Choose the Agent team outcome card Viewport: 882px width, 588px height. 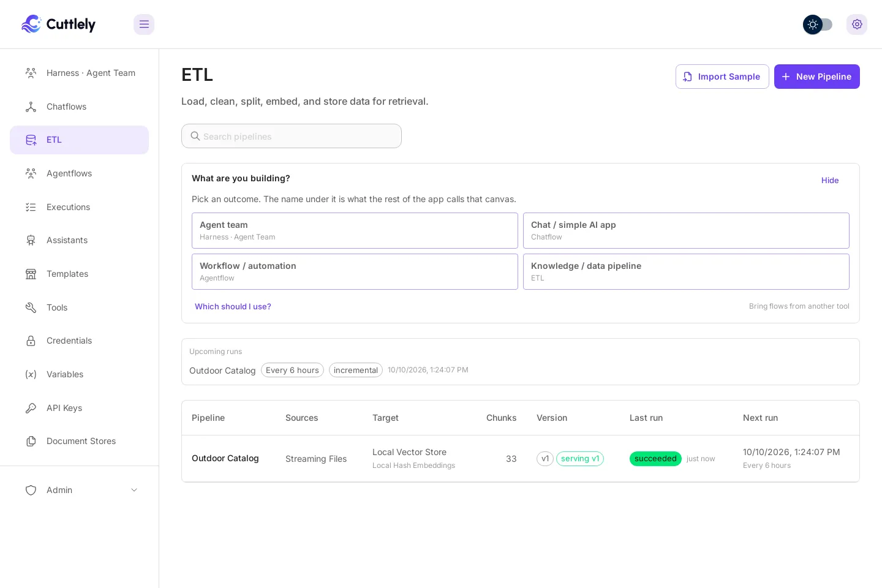tap(355, 230)
